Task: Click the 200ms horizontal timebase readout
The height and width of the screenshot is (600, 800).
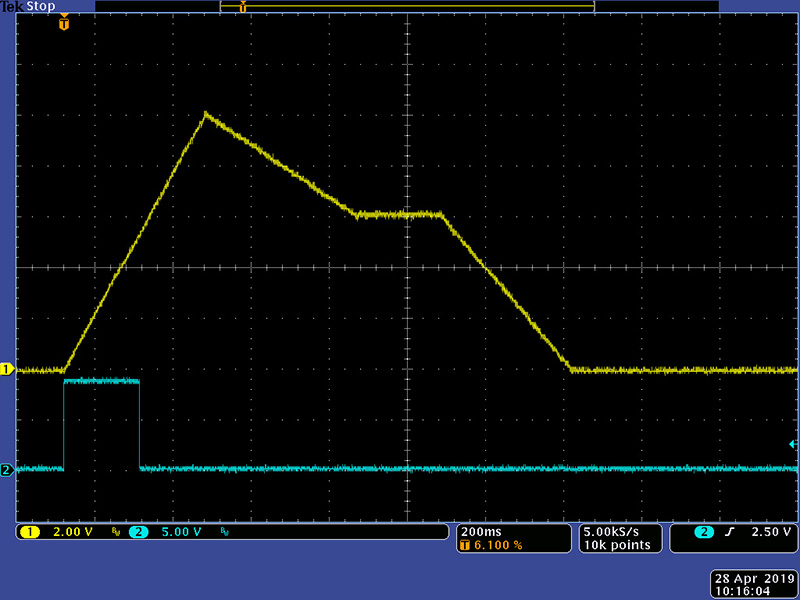Action: (482, 531)
